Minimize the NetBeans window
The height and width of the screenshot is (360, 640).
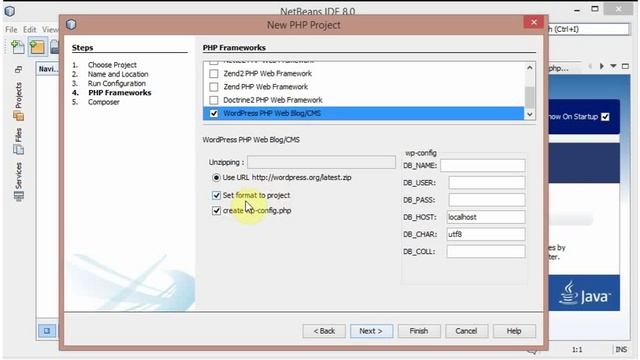coord(577,10)
